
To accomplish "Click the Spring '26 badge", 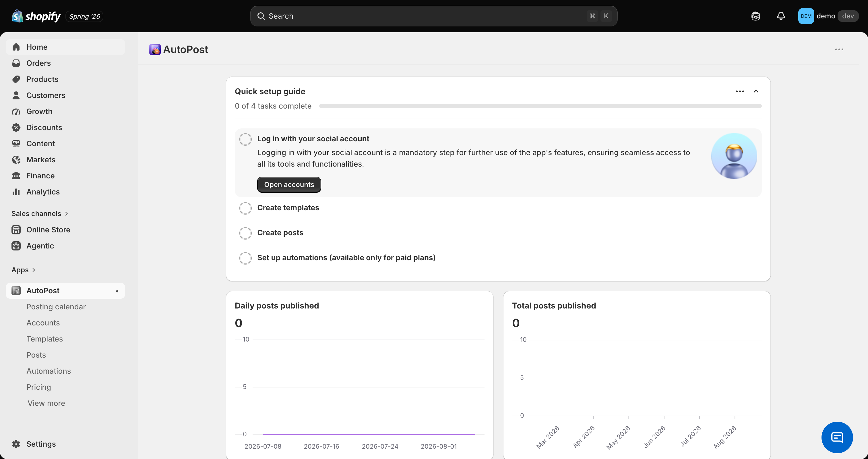I will coord(84,16).
